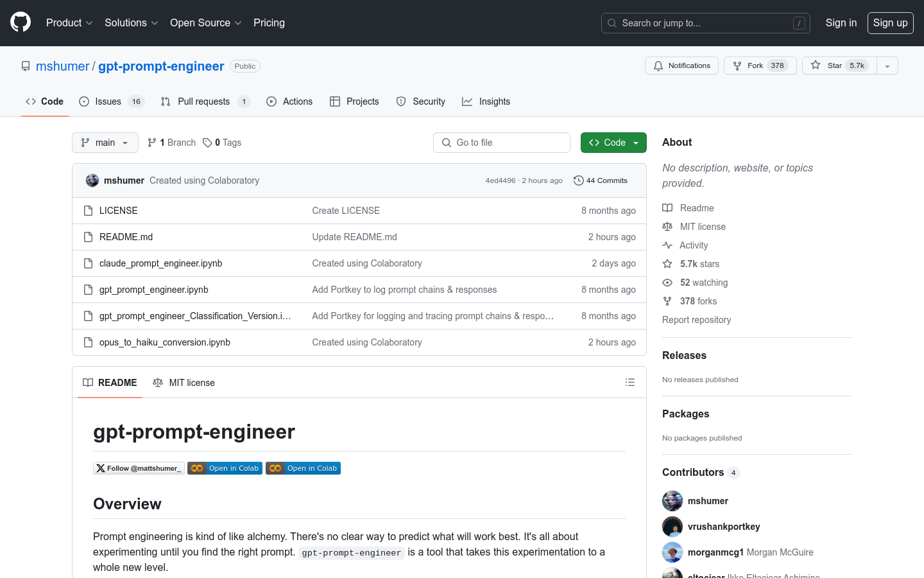Open the Packages heading link
924x578 pixels.
pos(685,414)
